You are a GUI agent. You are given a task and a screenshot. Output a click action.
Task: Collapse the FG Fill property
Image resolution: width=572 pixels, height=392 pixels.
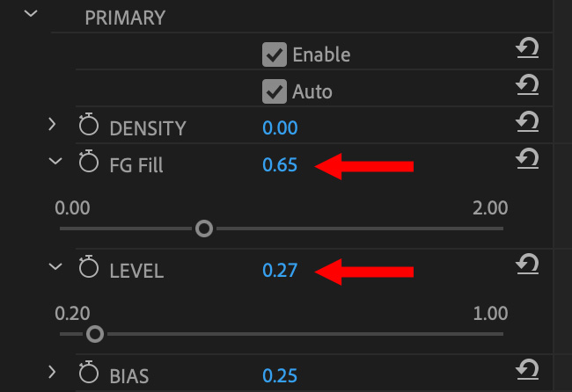point(55,162)
